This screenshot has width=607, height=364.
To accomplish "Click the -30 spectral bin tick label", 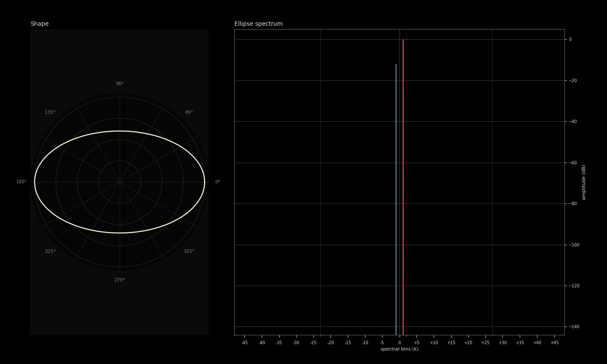I will pyautogui.click(x=296, y=343).
